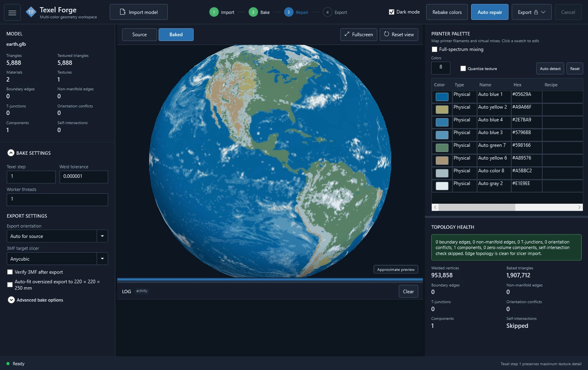Toggle the Dark mode checkbox

(x=392, y=12)
